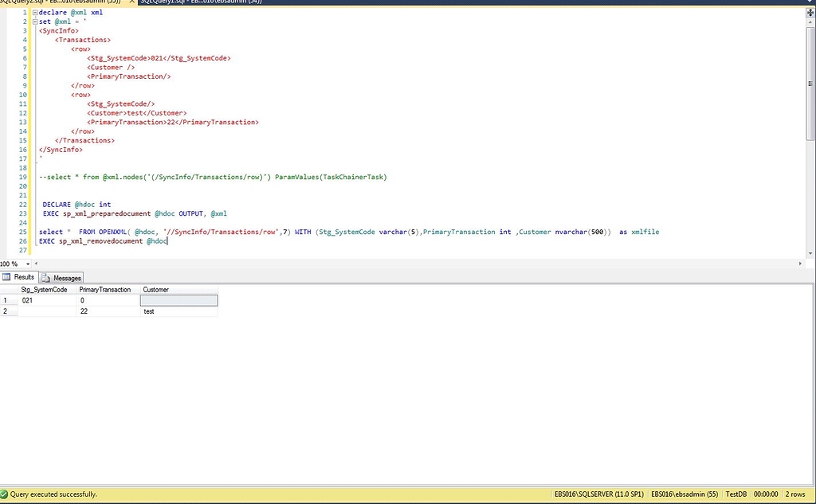Place cursor on '<SyncInfo>' opening tag line
Screen dimensions: 816x504
pos(59,31)
